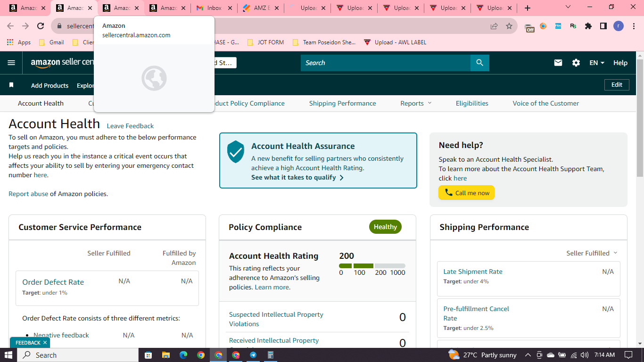Open the Shipping Performance tab
Screen dimensions: 644x362
(x=343, y=103)
